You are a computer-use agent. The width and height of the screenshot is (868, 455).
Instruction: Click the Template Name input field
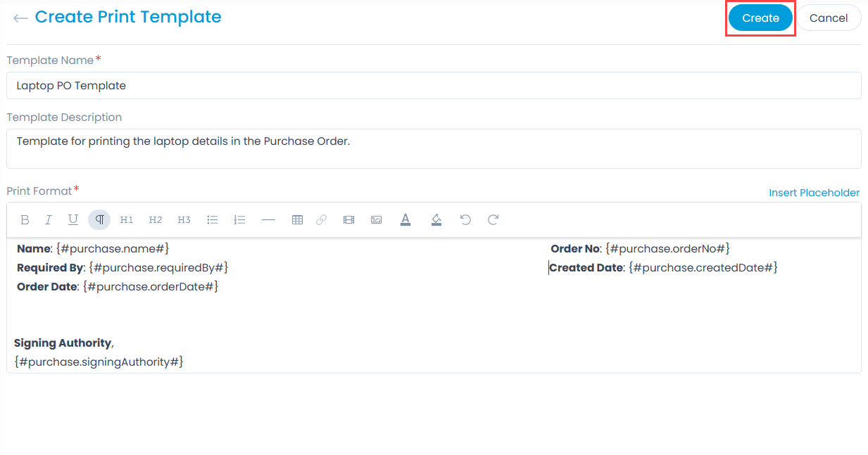(x=434, y=86)
